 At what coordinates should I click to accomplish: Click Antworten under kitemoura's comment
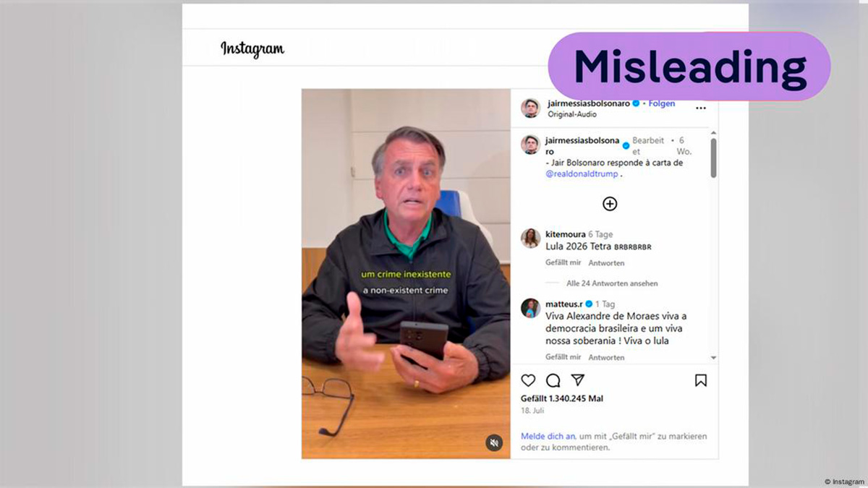pos(606,263)
